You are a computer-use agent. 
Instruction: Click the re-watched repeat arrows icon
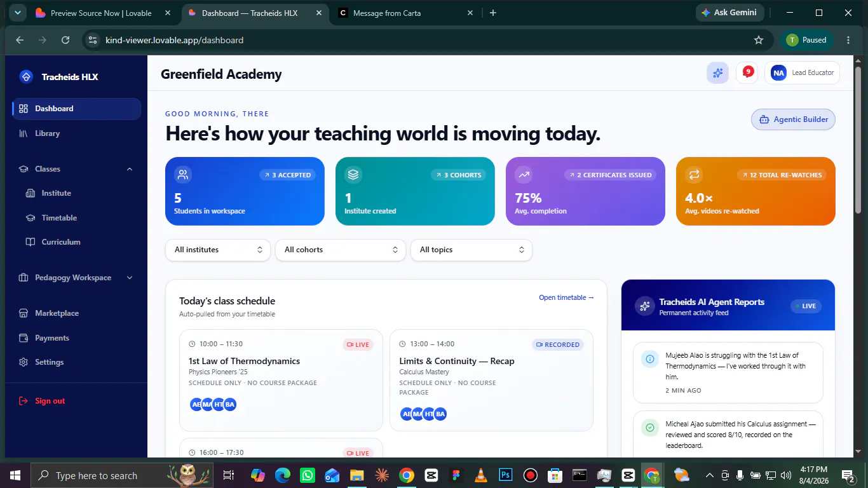[694, 174]
